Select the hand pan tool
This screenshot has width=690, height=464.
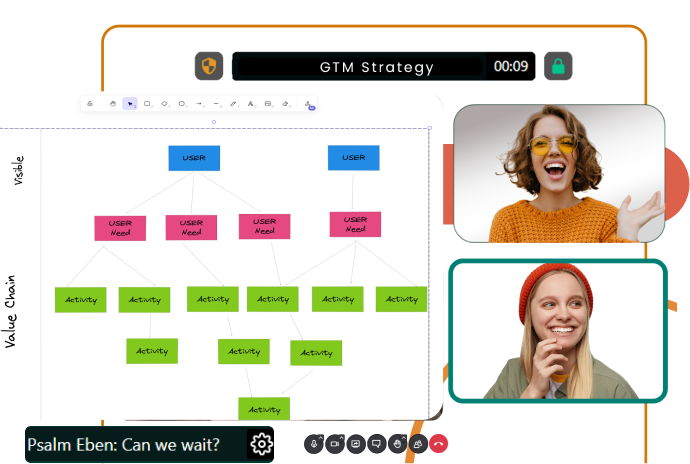click(113, 104)
